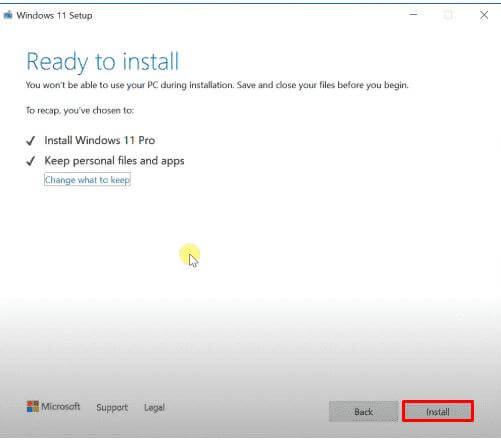The height and width of the screenshot is (440, 501).
Task: Click the 'To recap, you've chosen to' text
Action: [x=80, y=110]
